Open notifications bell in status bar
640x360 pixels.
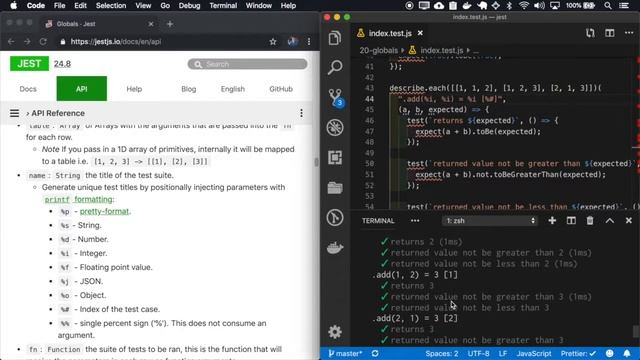(x=627, y=353)
